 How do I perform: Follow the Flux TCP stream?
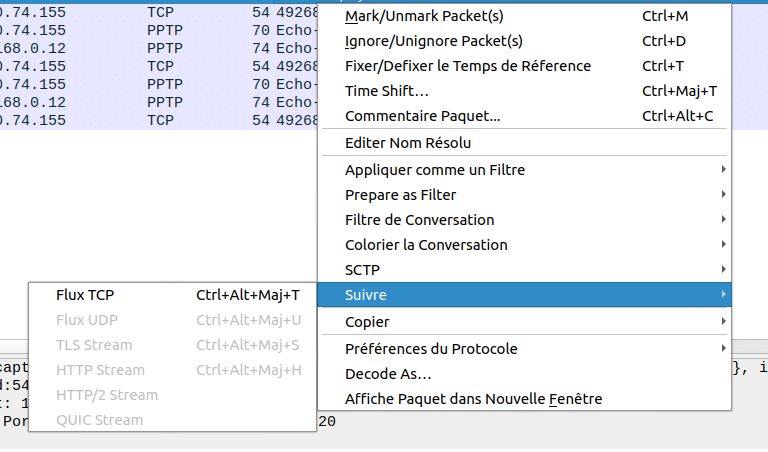click(x=85, y=295)
